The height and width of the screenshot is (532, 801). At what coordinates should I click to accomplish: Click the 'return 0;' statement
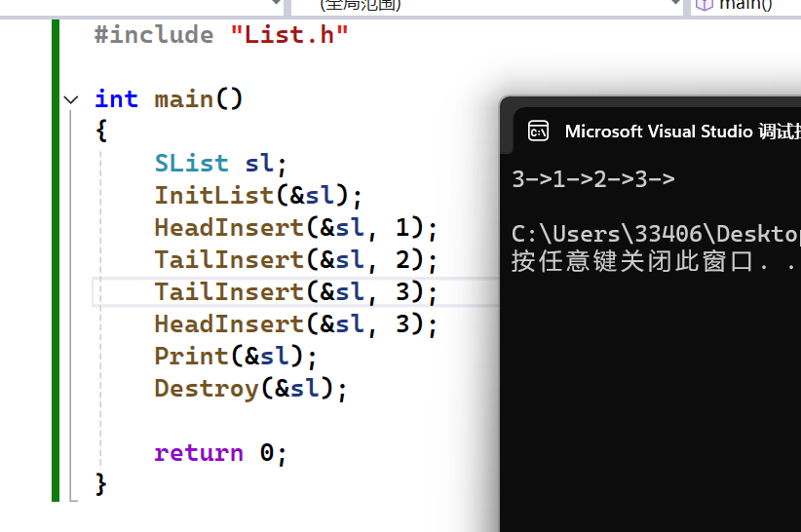click(220, 453)
